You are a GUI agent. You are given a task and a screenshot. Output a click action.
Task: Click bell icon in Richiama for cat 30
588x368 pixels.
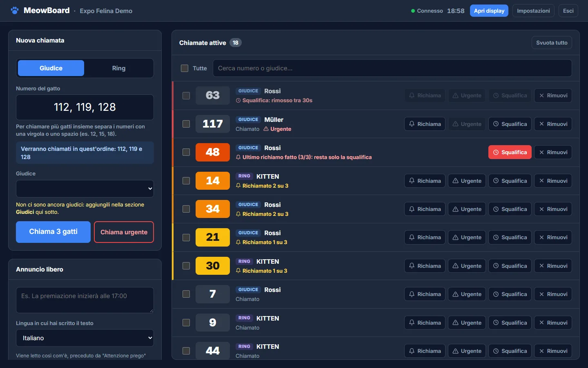[412, 266]
